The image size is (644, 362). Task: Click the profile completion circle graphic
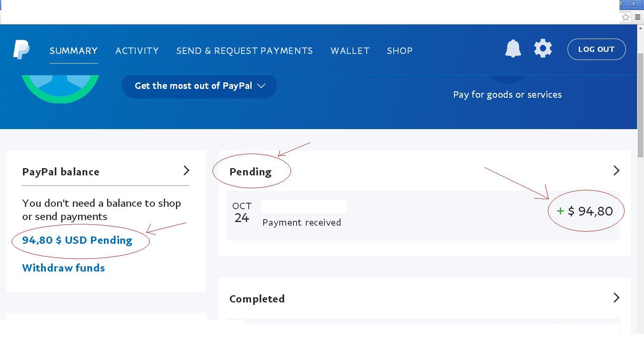pyautogui.click(x=60, y=88)
